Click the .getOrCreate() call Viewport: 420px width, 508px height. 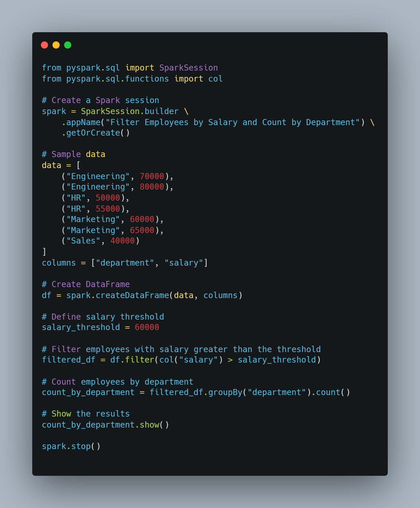coord(96,133)
